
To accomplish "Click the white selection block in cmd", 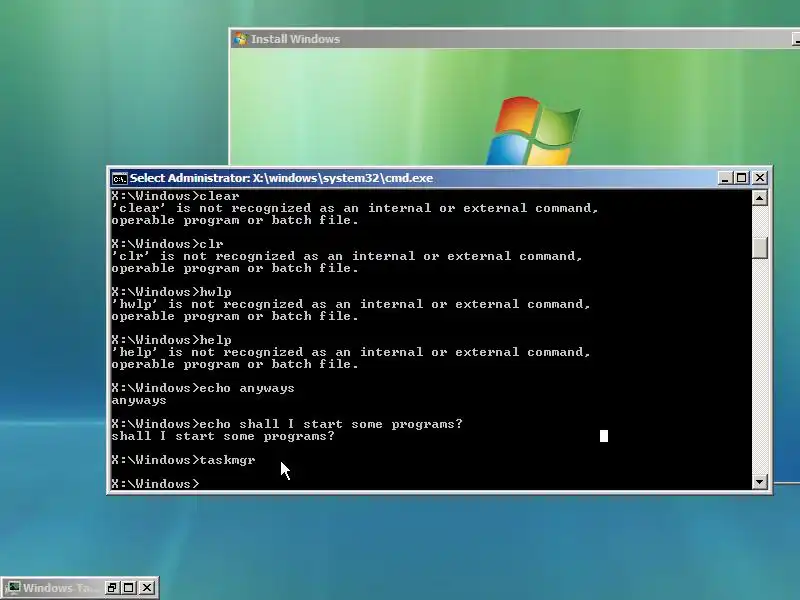I will coord(604,436).
